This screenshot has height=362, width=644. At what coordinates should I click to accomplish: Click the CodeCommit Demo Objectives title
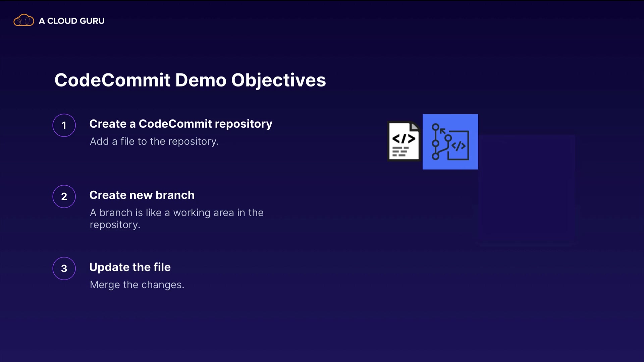(190, 80)
